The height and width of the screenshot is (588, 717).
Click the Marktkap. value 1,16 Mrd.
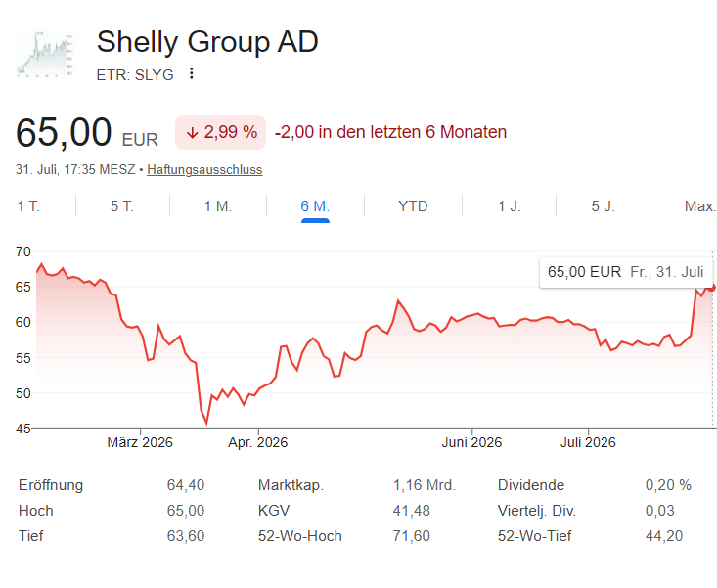(424, 485)
